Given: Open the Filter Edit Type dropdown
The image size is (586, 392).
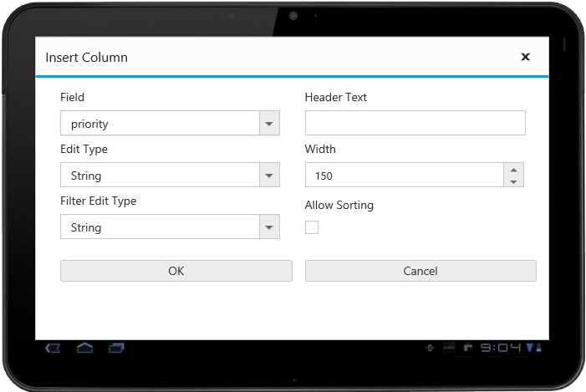Looking at the screenshot, I should pos(268,227).
